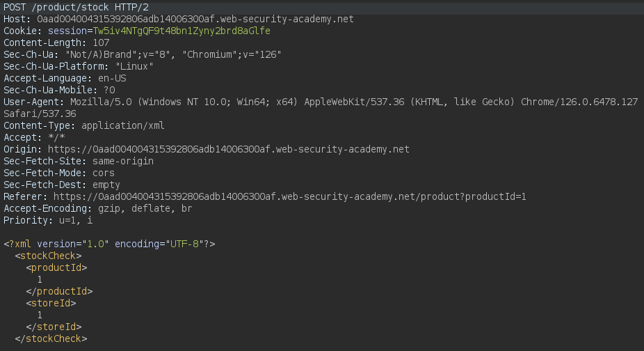This screenshot has width=644, height=351.
Task: Click the Origin header URL
Action: (229, 149)
